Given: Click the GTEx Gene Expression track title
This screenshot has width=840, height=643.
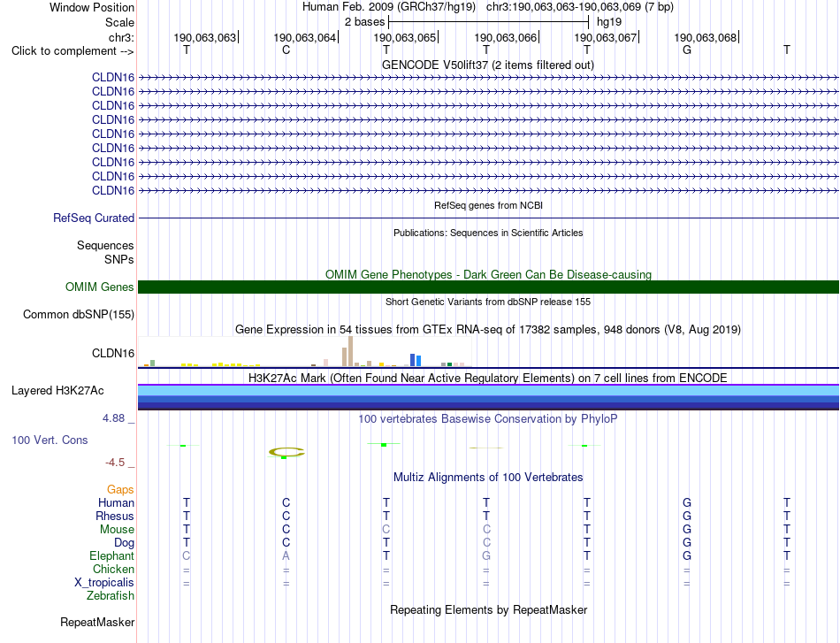Looking at the screenshot, I should coord(488,330).
